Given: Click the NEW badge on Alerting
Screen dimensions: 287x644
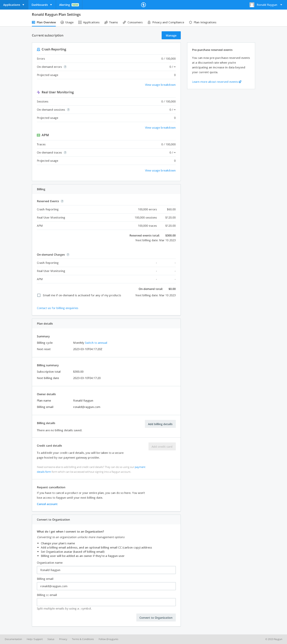Looking at the screenshot, I should pos(75,5).
